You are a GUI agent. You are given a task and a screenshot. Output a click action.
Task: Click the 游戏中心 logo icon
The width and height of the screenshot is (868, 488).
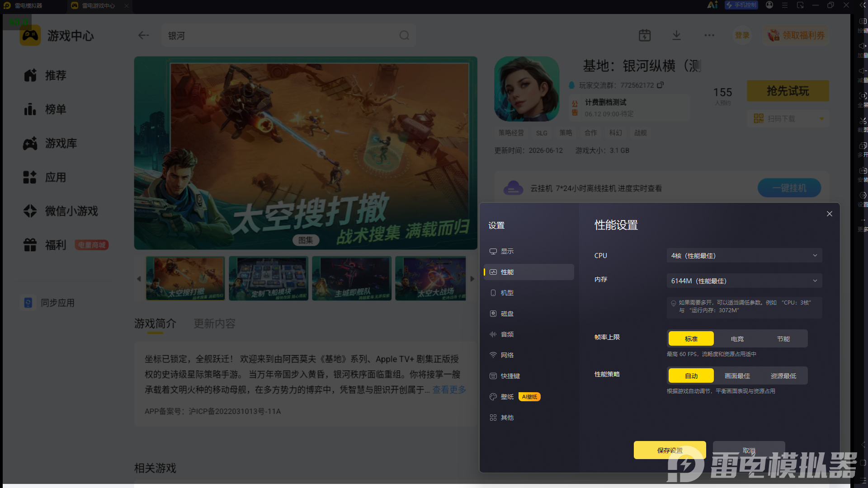[x=30, y=35]
